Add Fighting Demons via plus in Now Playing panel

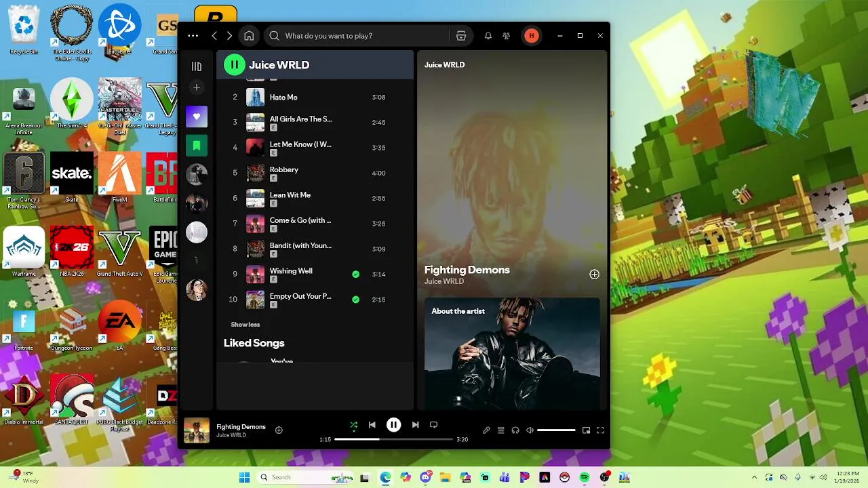(594, 274)
